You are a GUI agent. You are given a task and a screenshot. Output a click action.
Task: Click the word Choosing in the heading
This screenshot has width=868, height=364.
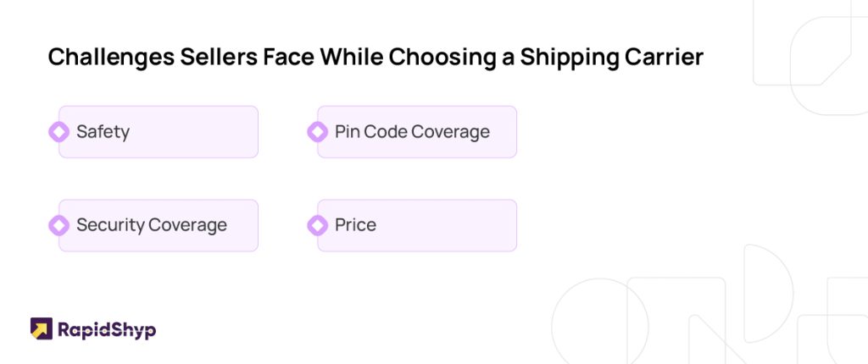[442, 58]
